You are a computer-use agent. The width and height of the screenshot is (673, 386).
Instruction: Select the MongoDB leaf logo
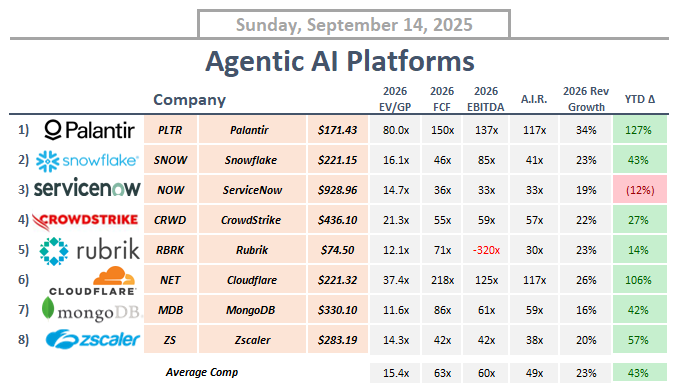click(48, 309)
